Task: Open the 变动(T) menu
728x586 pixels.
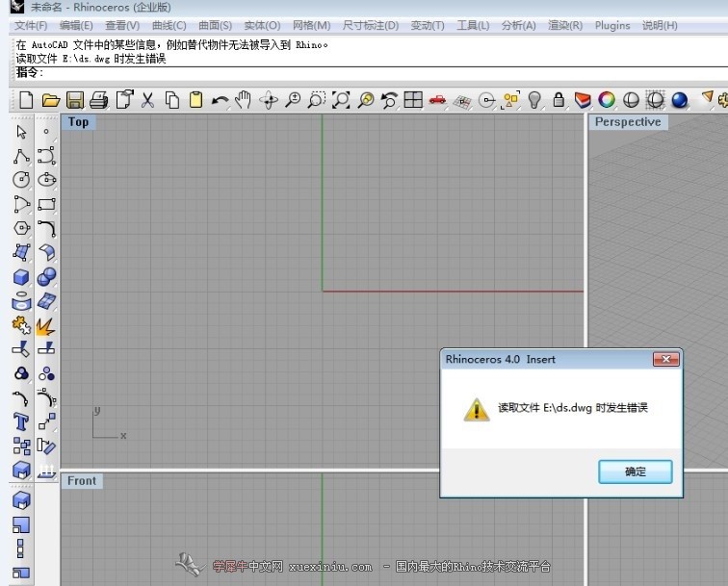Action: [x=428, y=26]
